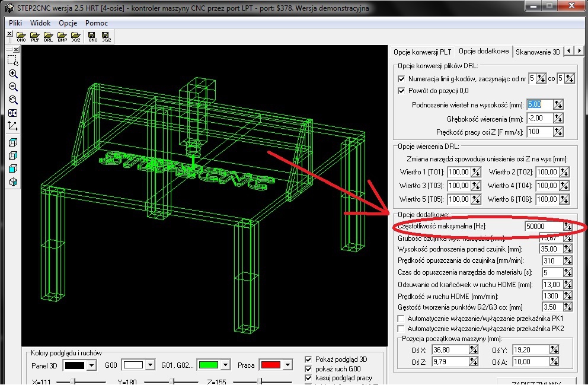Screen dimensions: 588x385
Task: Select the Opcje dodatkowe tab
Action: click(x=484, y=51)
